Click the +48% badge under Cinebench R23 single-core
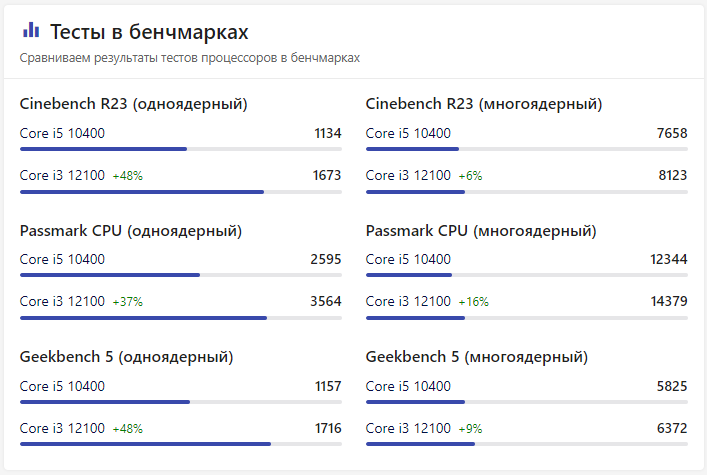 click(x=127, y=176)
